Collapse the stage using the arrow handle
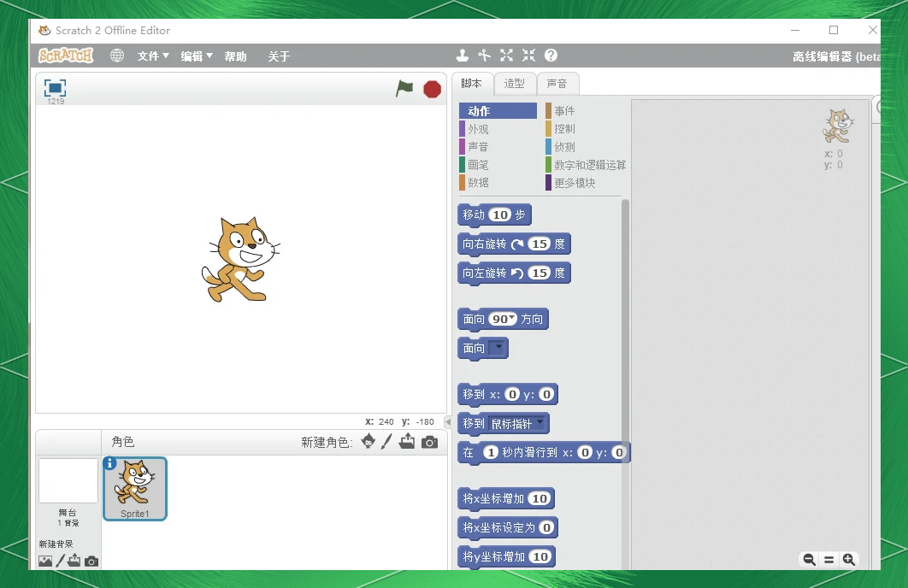The image size is (908, 588). pos(448,422)
